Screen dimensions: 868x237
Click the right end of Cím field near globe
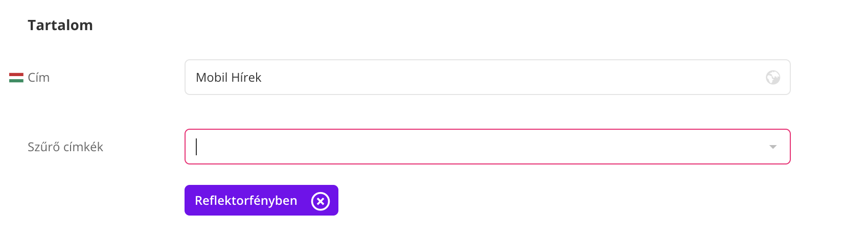pos(751,78)
